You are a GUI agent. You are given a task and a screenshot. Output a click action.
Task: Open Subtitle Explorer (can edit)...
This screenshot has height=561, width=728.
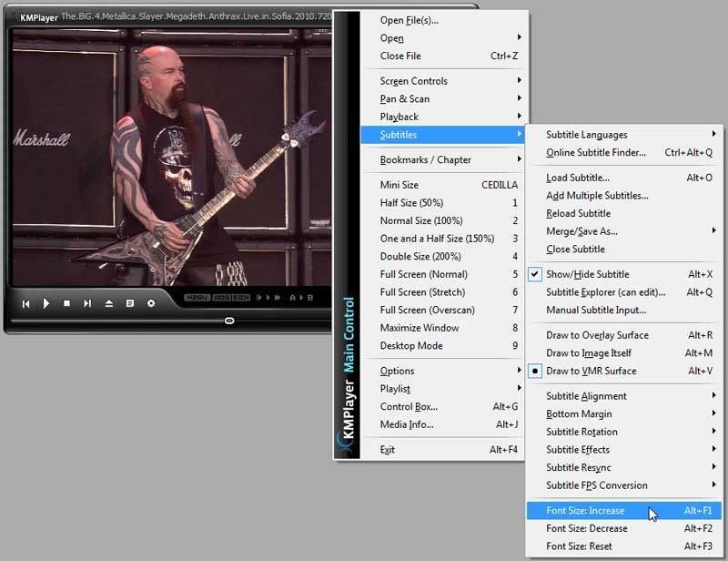tap(622, 292)
